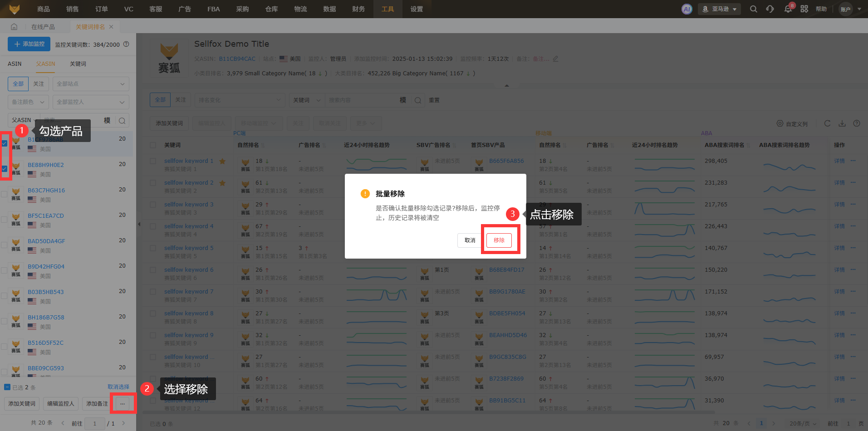The height and width of the screenshot is (431, 868).
Task: Close the 关键词排名 tab
Action: 111,27
